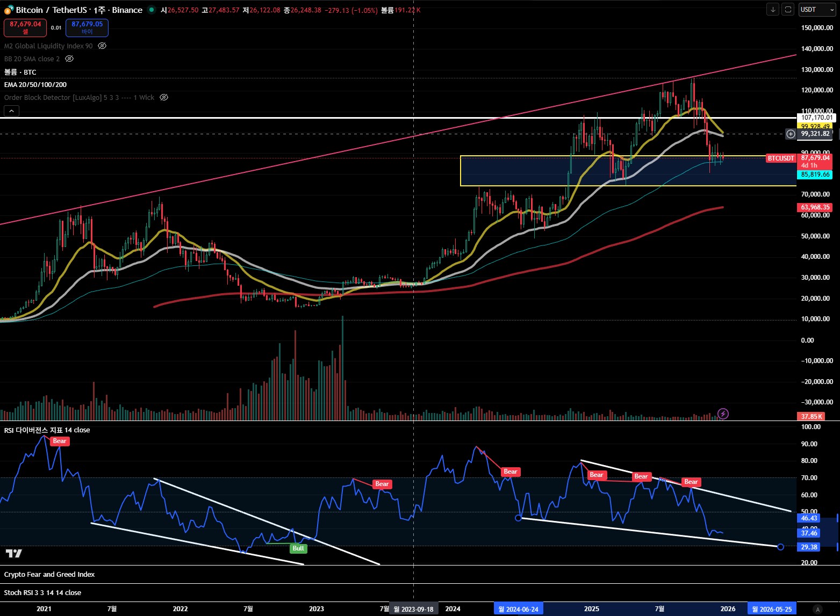Image resolution: width=840 pixels, height=616 pixels.
Task: Click the 2025 label on the time axis
Action: pyautogui.click(x=592, y=609)
